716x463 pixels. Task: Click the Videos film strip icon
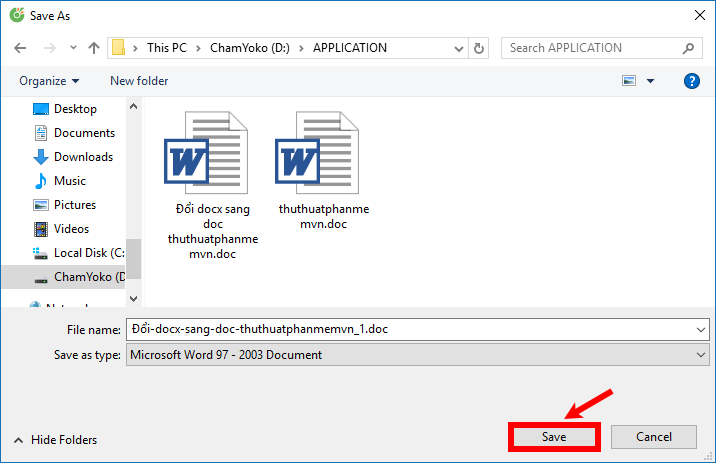point(41,229)
